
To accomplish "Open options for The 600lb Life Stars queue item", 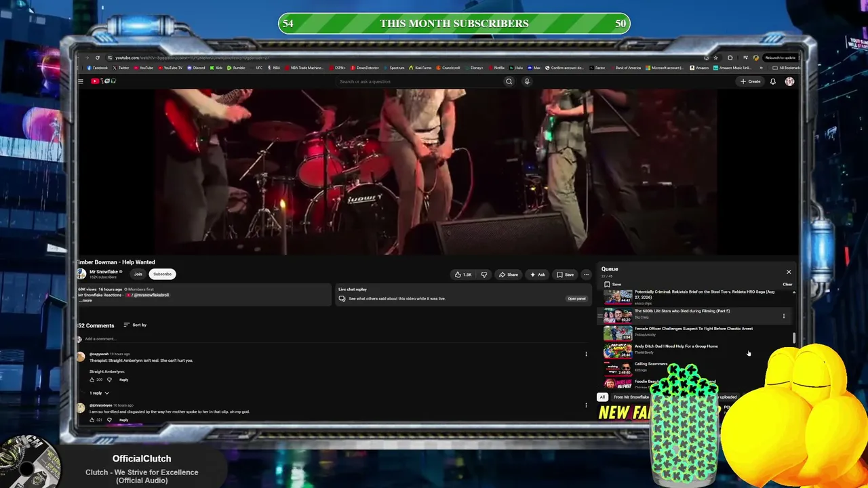I will tap(784, 316).
